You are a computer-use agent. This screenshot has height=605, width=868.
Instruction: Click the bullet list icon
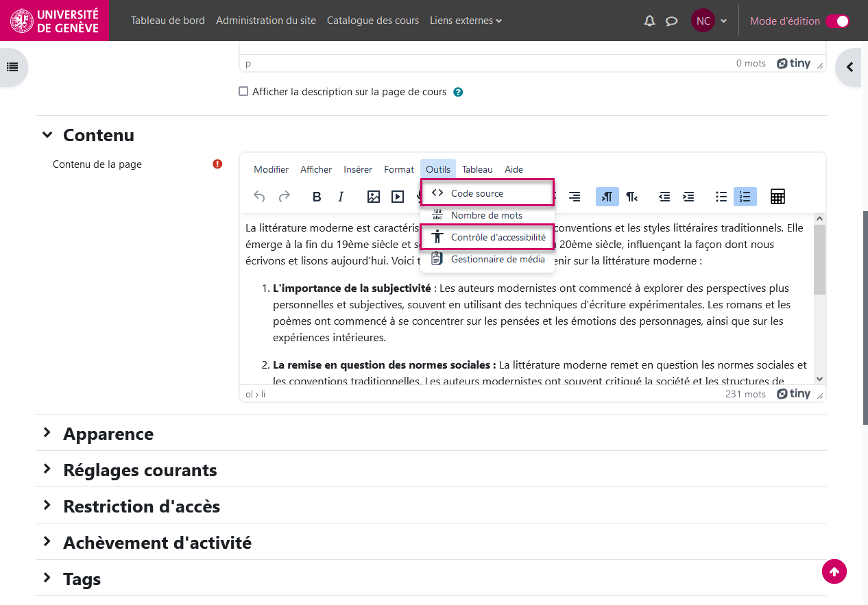(x=721, y=197)
